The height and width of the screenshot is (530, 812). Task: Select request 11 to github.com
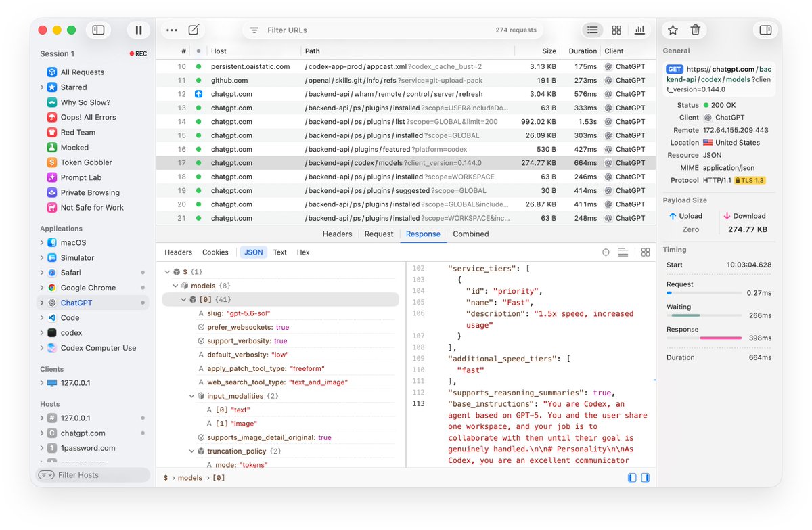point(406,81)
